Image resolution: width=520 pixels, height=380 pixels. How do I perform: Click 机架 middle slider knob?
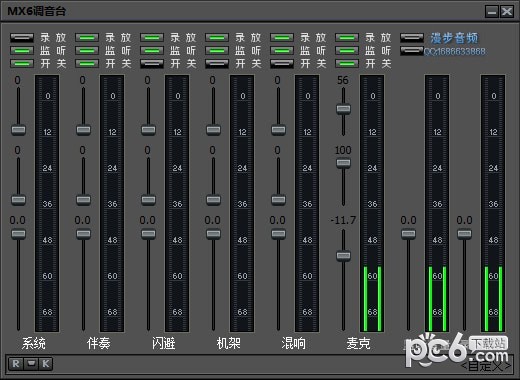[213, 200]
